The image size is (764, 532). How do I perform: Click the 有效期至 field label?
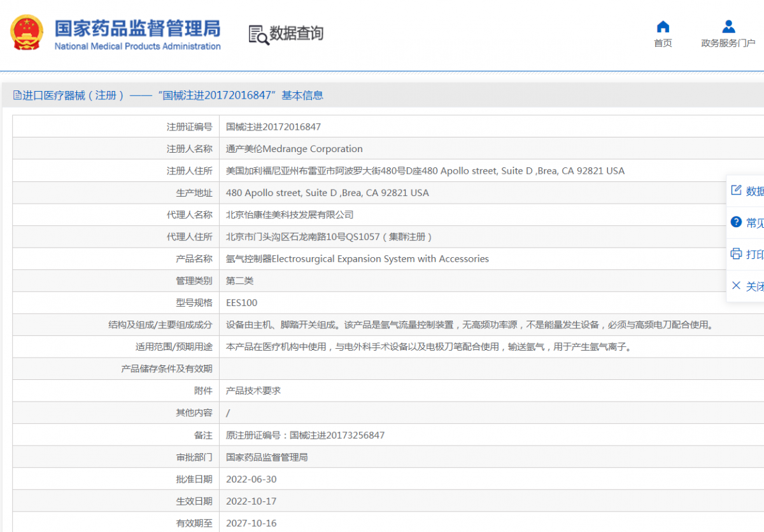[x=194, y=523]
